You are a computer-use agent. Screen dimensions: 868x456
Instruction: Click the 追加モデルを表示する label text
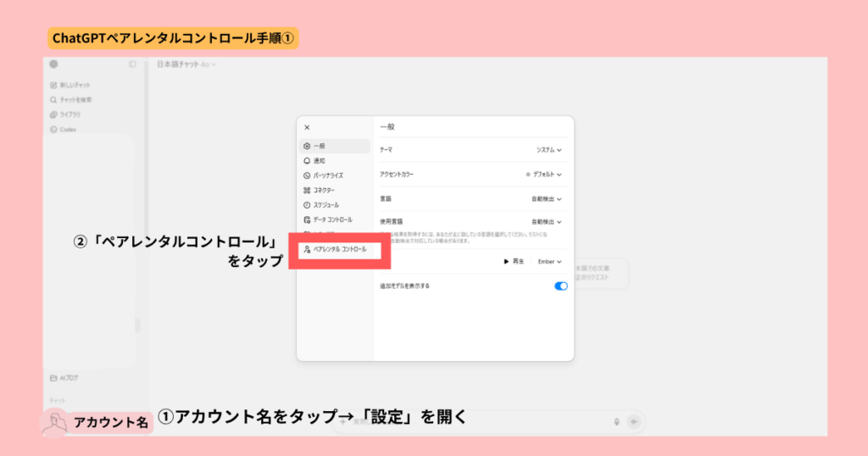pos(404,286)
